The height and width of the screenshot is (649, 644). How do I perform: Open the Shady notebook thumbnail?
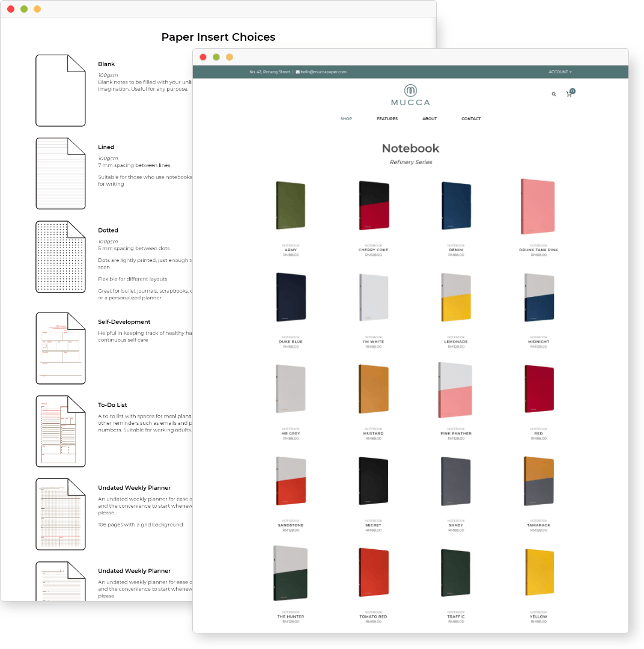point(456,481)
